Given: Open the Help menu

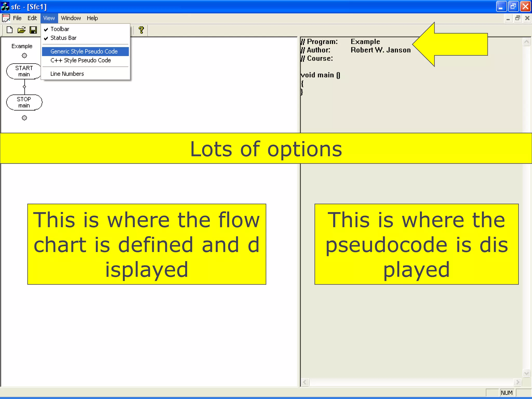Looking at the screenshot, I should pyautogui.click(x=92, y=18).
